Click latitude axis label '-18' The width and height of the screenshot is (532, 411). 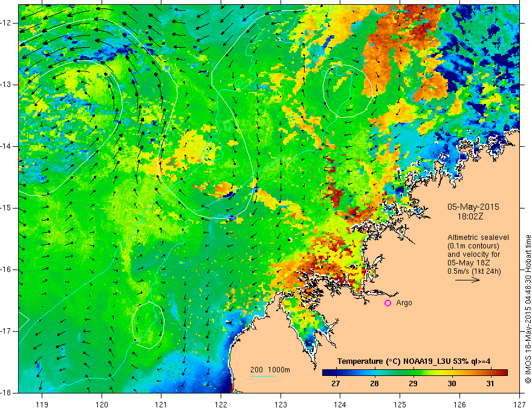(6, 393)
